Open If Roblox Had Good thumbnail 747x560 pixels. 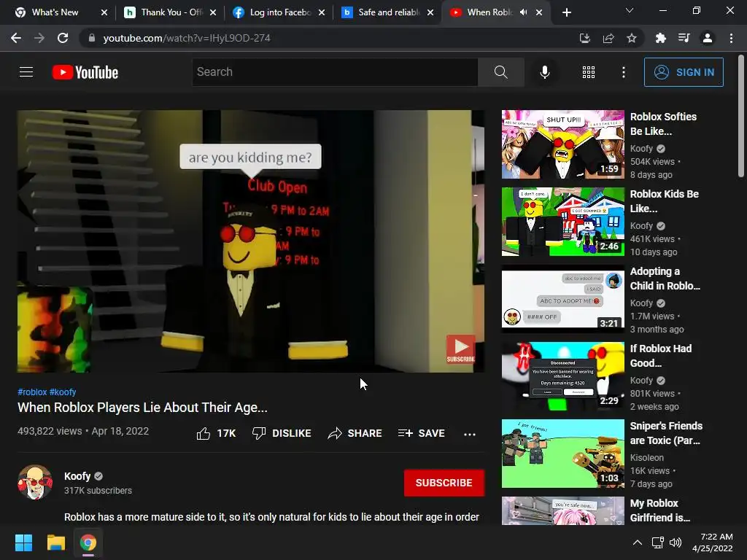pos(562,376)
